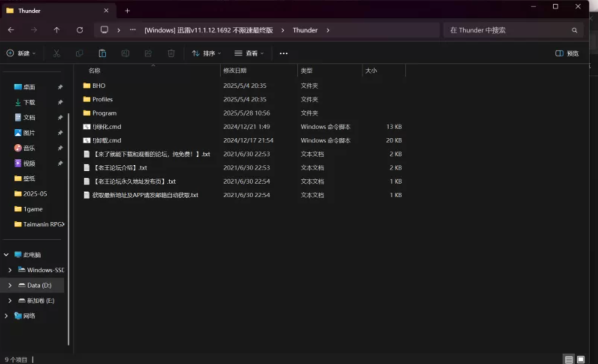Expand the Data (D:) drive node

point(10,285)
